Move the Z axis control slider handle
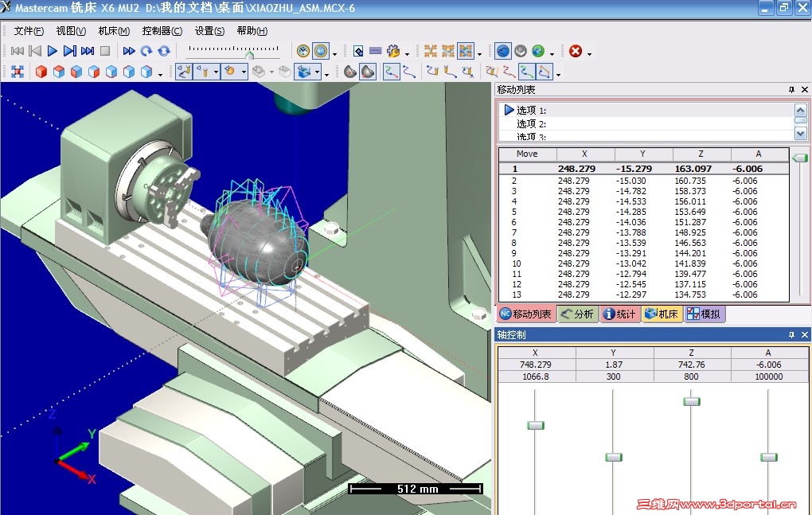The width and height of the screenshot is (812, 515). click(691, 401)
